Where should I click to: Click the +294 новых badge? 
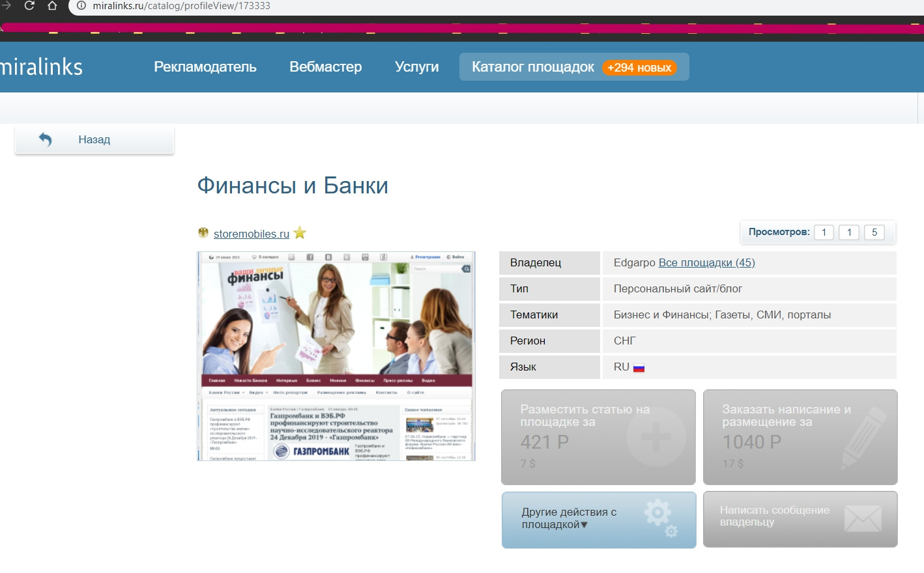coord(639,68)
